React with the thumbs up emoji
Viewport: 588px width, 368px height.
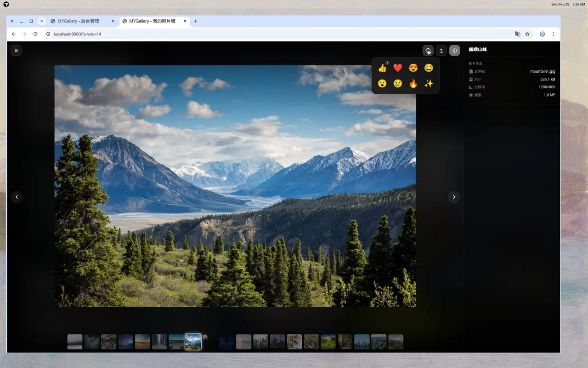click(382, 68)
